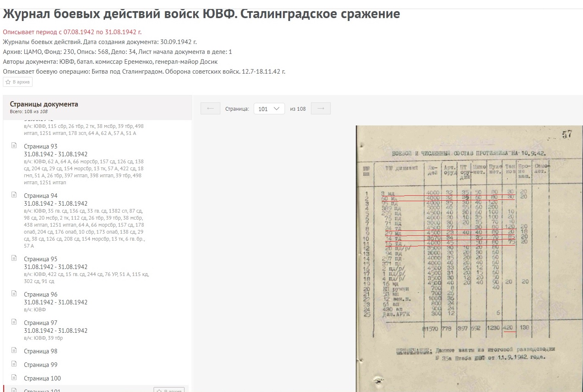Viewport: 583px width, 392px height.
Task: Click the star icon in top 'В архив' button
Action: [8, 82]
